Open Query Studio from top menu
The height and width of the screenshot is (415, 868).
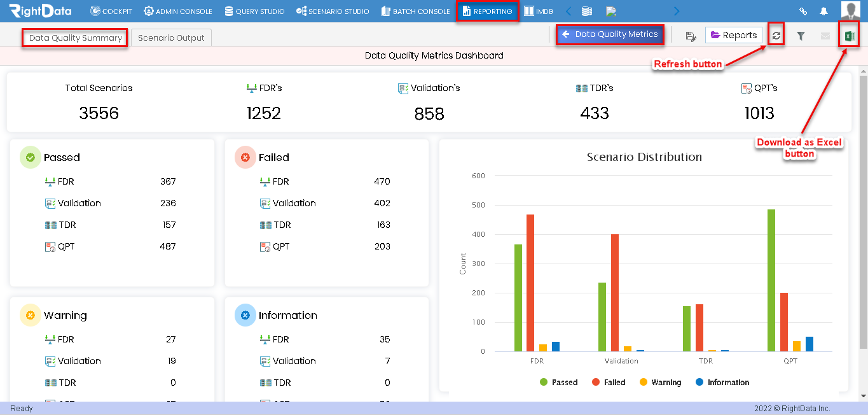click(254, 11)
